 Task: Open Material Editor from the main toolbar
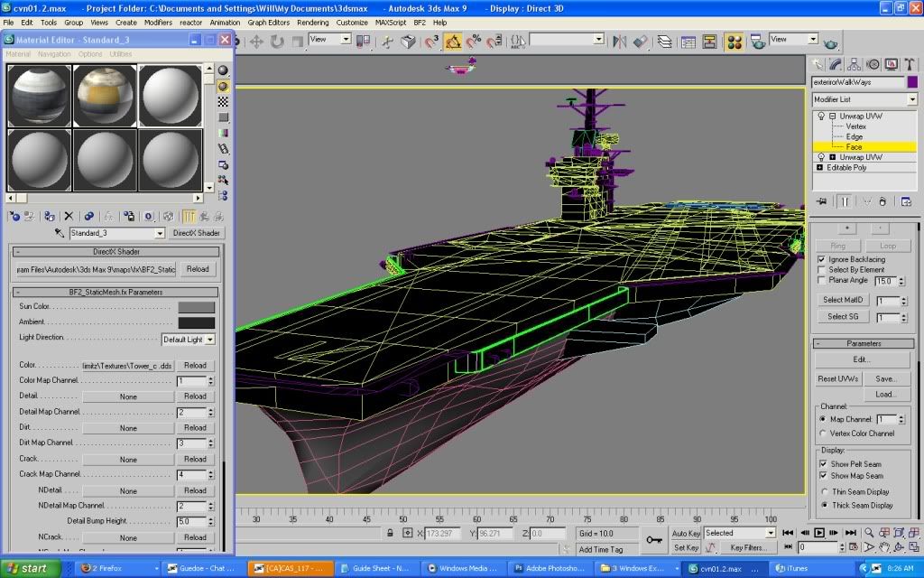(x=735, y=42)
